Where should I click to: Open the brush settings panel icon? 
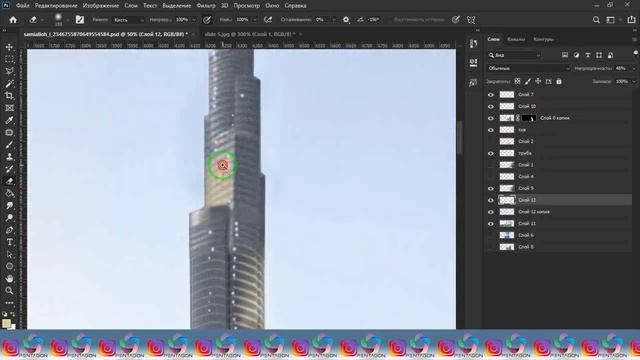[x=80, y=20]
